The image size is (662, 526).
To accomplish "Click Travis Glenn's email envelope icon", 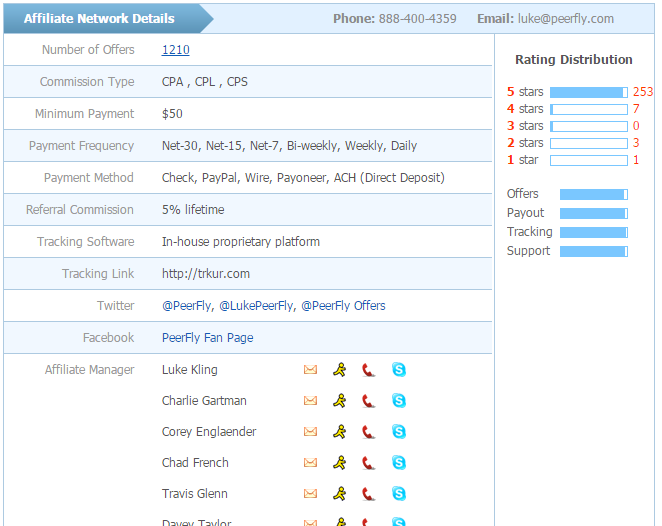I will pyautogui.click(x=310, y=493).
